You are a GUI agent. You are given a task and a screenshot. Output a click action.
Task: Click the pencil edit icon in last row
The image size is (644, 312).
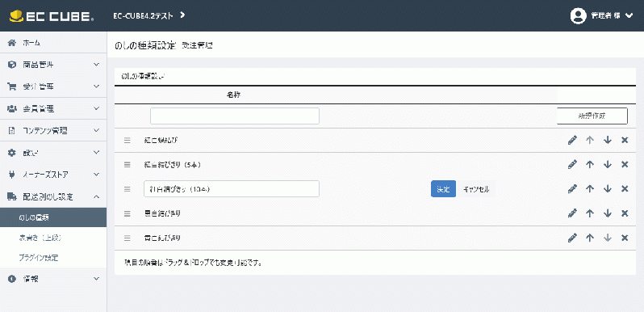point(572,238)
